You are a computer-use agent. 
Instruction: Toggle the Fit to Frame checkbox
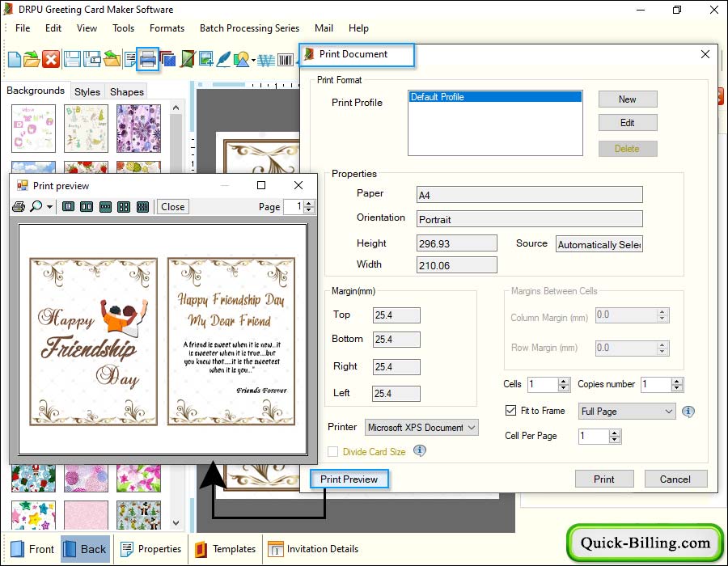pos(510,411)
